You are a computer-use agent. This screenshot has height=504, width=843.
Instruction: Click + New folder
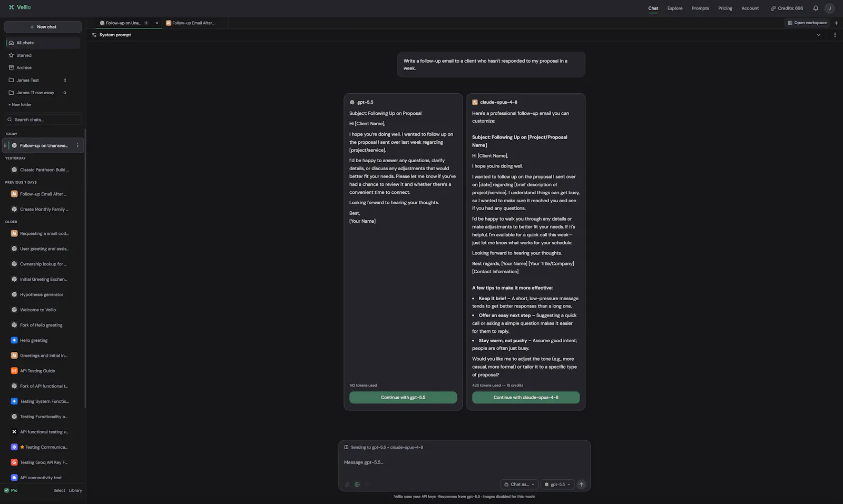[20, 105]
